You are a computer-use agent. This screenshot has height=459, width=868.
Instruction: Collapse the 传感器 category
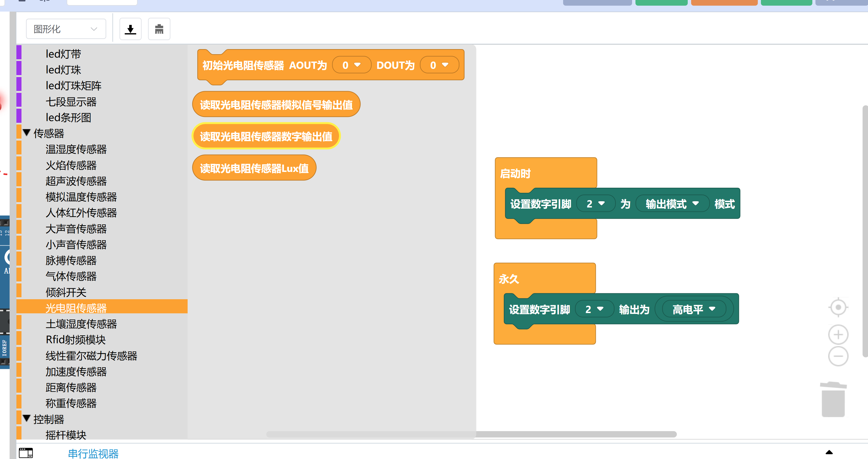coord(27,133)
